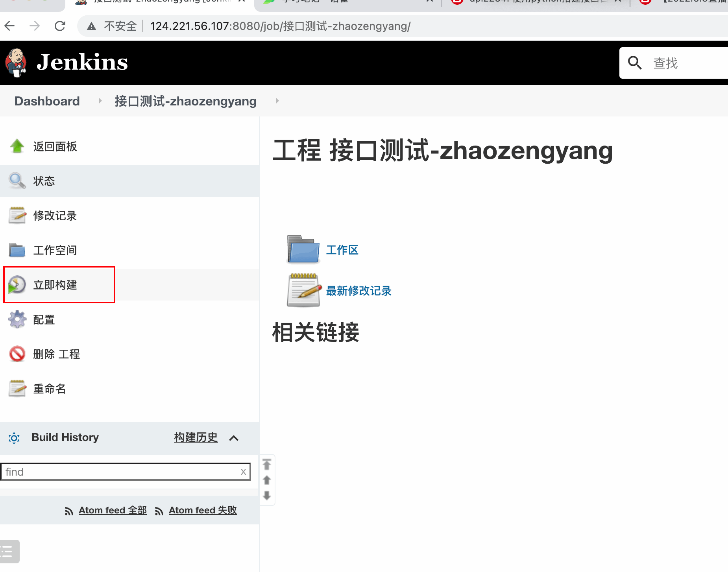Image resolution: width=728 pixels, height=572 pixels.
Task: Click the Build History sun icon
Action: [x=14, y=438]
